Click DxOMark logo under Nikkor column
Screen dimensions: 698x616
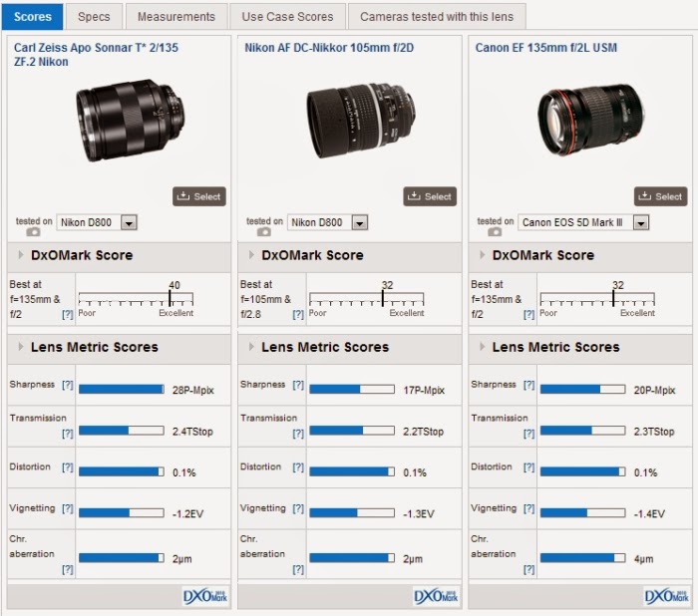(436, 596)
